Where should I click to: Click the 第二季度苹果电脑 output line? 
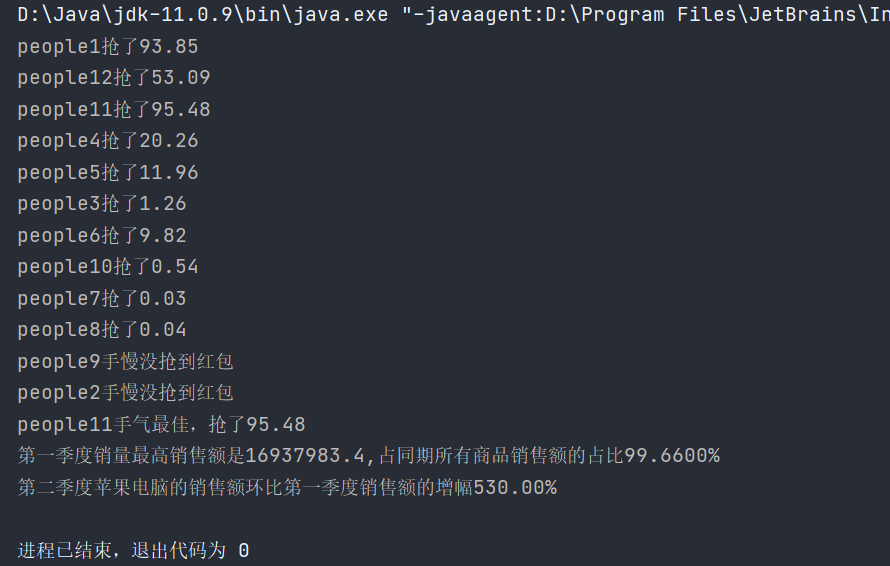click(287, 488)
